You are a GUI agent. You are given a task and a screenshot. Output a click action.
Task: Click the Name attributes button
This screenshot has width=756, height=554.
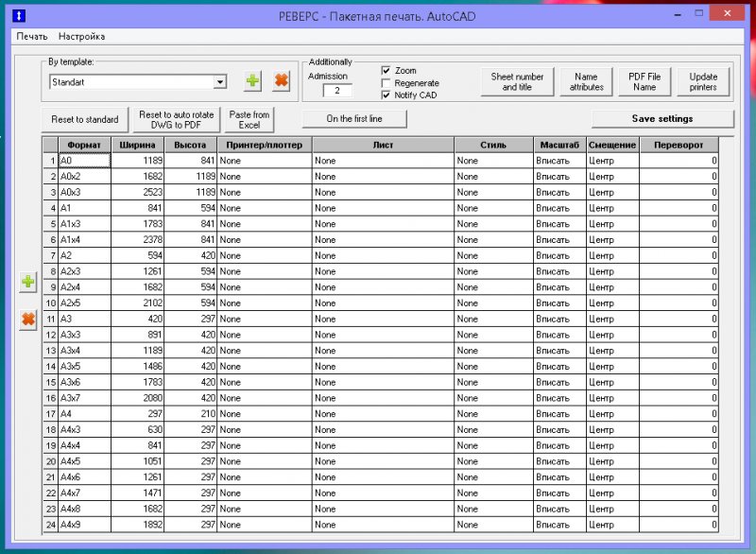(586, 82)
